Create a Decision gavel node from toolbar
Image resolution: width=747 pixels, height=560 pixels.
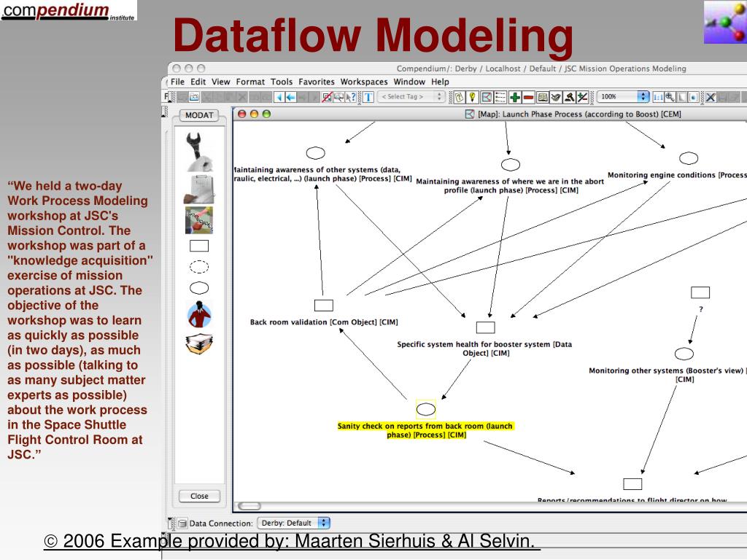coord(569,97)
